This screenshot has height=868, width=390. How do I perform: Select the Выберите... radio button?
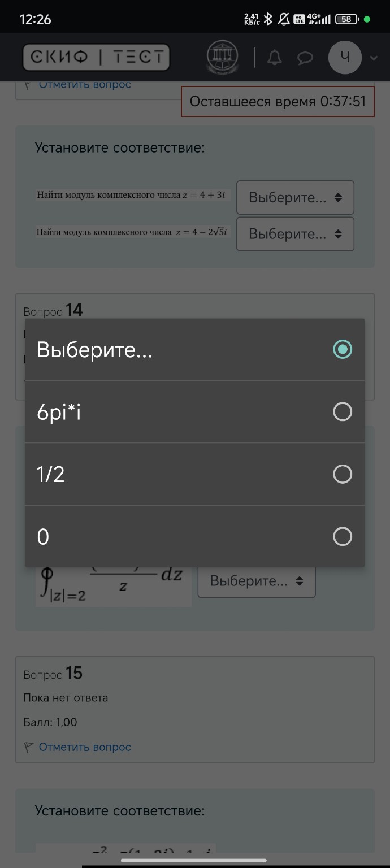pyautogui.click(x=342, y=349)
